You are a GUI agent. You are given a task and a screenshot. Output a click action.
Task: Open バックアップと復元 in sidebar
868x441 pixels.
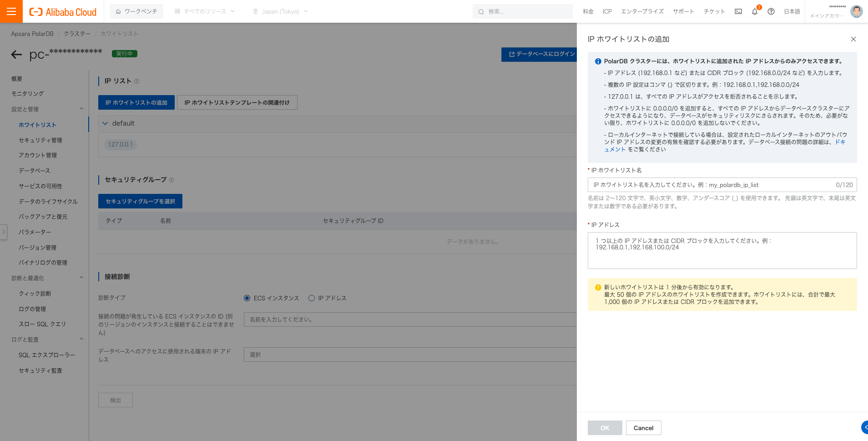pyautogui.click(x=43, y=217)
